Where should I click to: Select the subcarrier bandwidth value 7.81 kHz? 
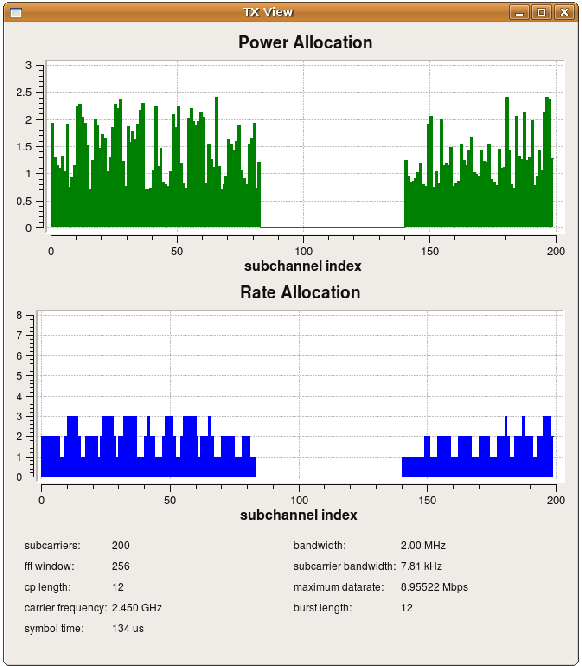point(421,566)
